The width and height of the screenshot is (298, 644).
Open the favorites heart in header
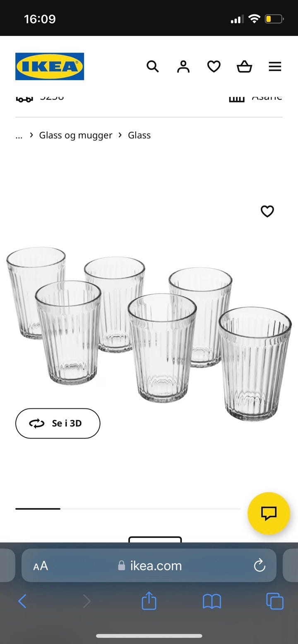[x=214, y=67]
